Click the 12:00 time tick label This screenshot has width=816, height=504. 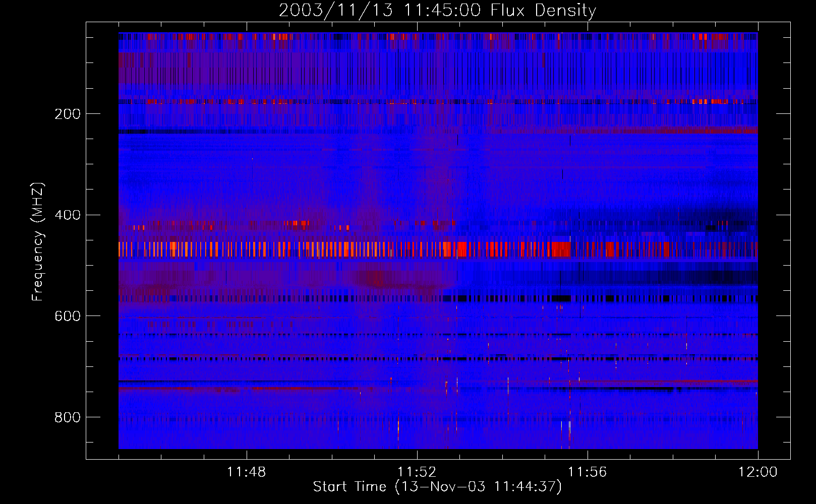tap(757, 472)
